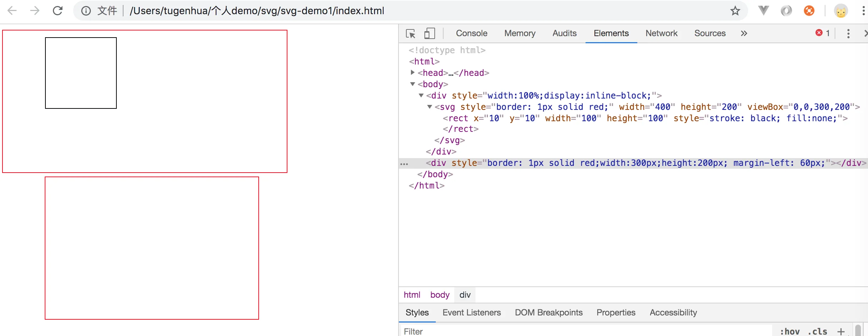
Task: Click the red error count indicator
Action: 823,33
